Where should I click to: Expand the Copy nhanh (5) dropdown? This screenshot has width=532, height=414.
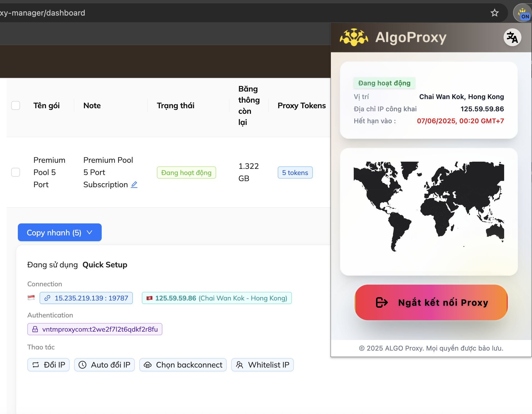60,232
